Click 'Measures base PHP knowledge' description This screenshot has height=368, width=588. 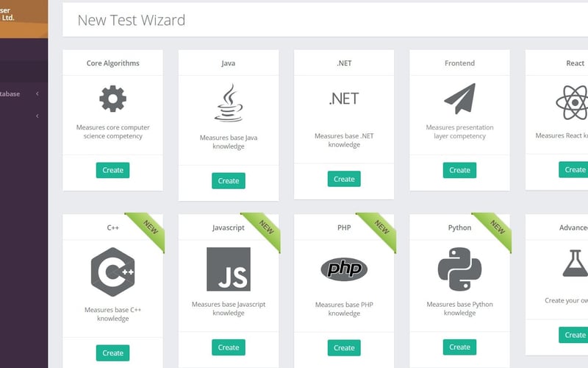tap(344, 308)
